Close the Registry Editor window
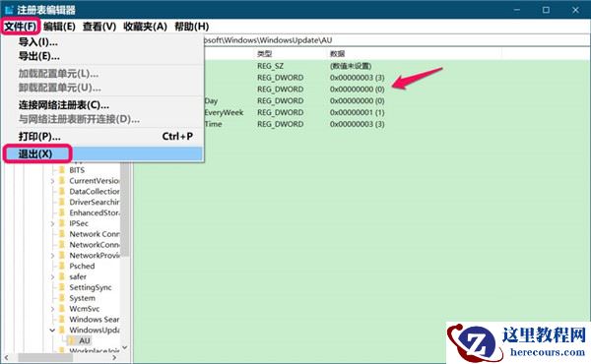 click(x=575, y=10)
